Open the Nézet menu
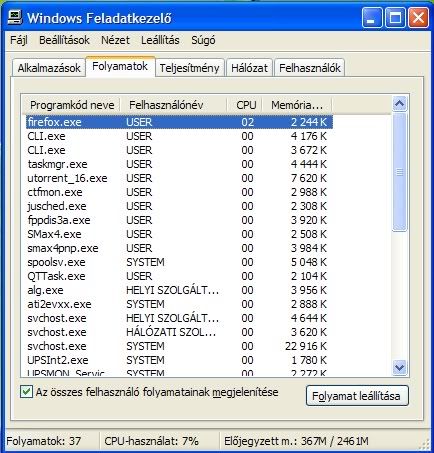Screen dimensions: 434x453 pyautogui.click(x=115, y=40)
